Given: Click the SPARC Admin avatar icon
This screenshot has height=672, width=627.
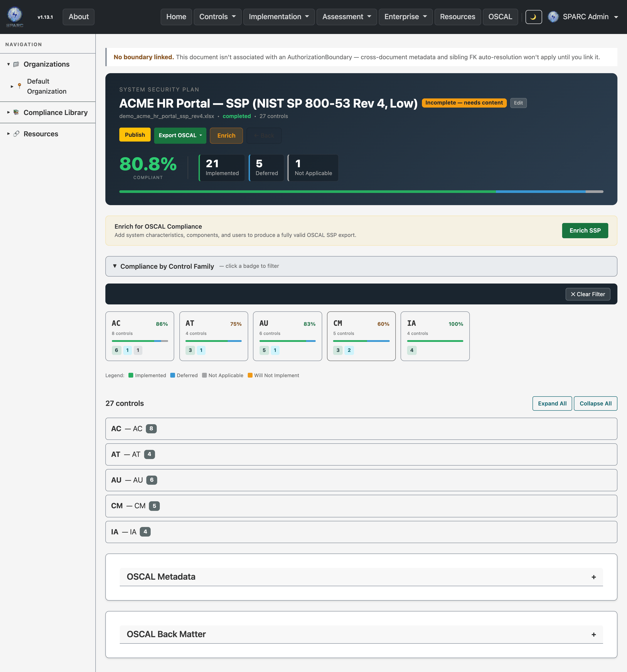Looking at the screenshot, I should point(553,17).
